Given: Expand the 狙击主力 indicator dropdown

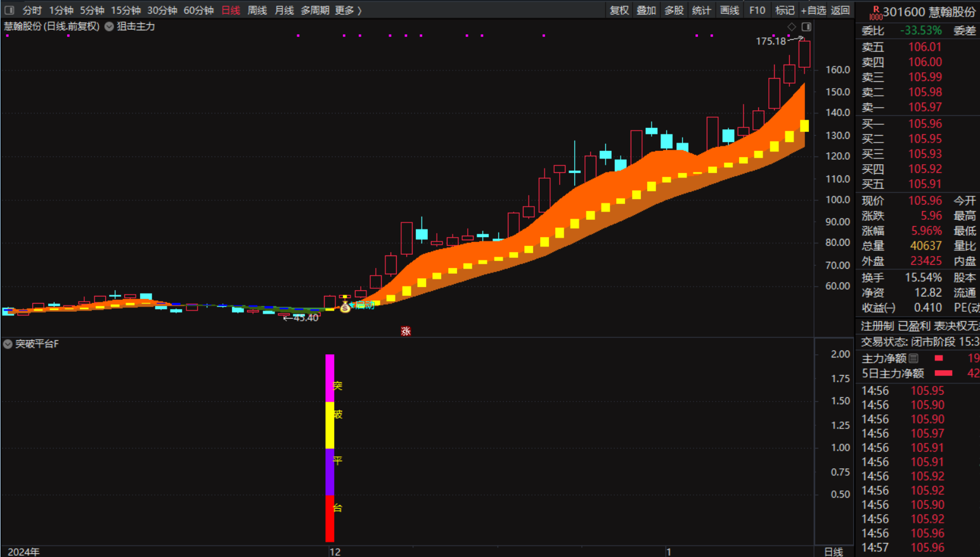Looking at the screenshot, I should click(109, 27).
